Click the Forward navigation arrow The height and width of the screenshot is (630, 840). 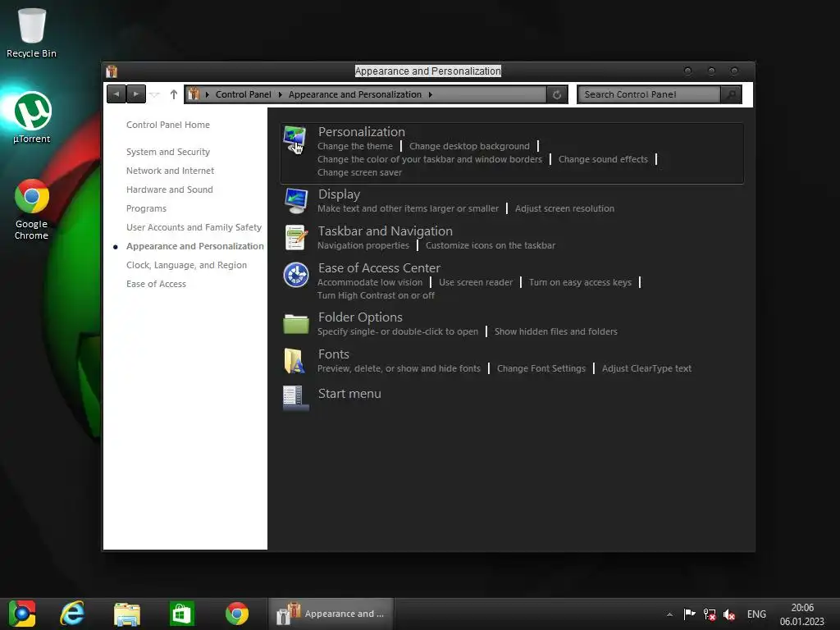coord(136,94)
